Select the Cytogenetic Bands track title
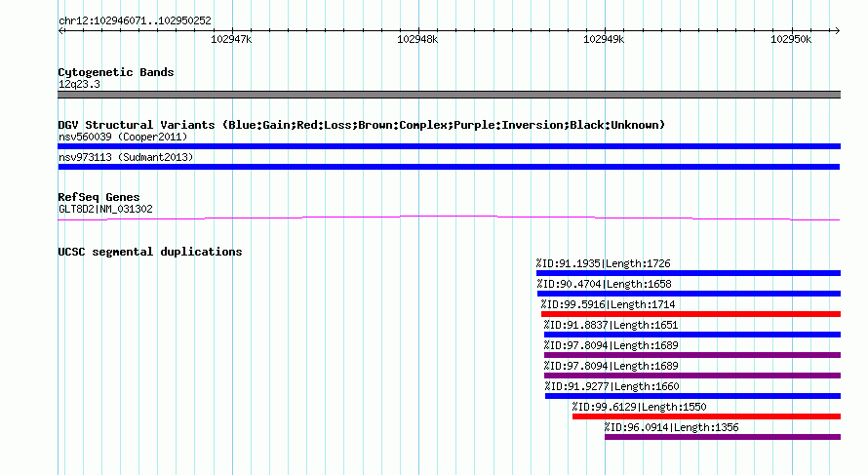868x475 pixels. pos(116,72)
